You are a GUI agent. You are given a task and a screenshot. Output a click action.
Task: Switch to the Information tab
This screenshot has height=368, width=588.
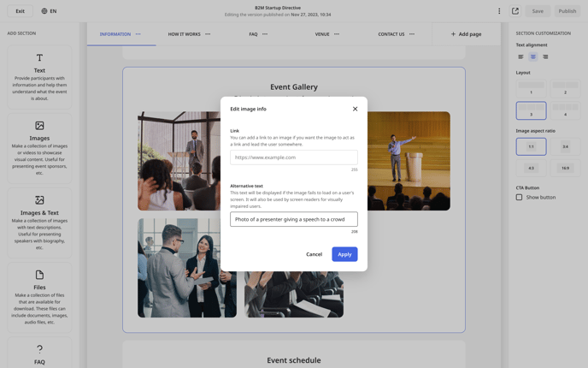(115, 34)
